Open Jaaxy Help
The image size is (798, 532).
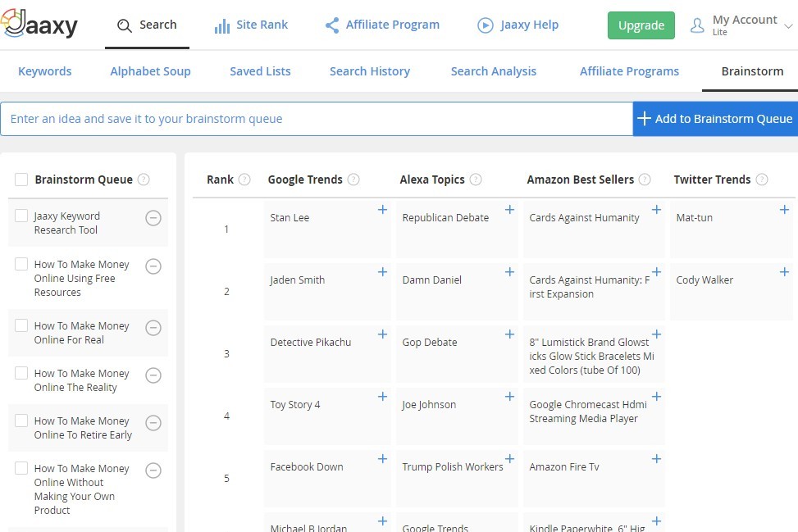tap(518, 25)
